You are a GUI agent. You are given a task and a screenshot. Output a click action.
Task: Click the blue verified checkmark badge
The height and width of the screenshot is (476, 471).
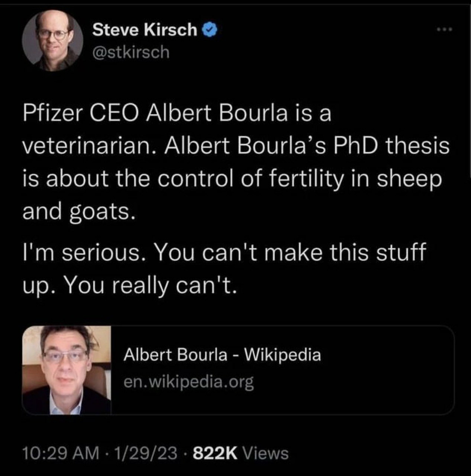210,30
